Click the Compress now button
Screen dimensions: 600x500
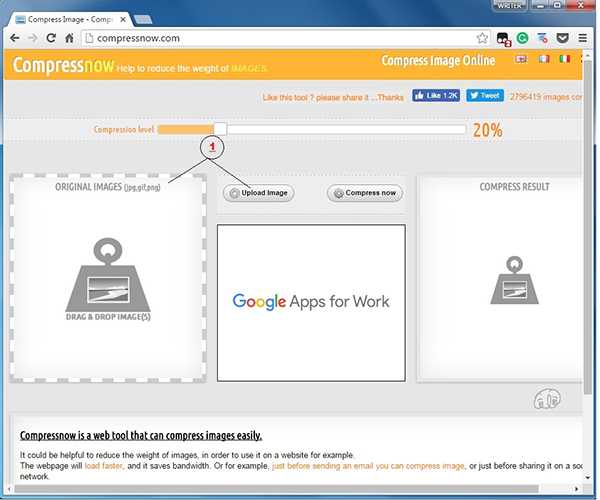365,193
